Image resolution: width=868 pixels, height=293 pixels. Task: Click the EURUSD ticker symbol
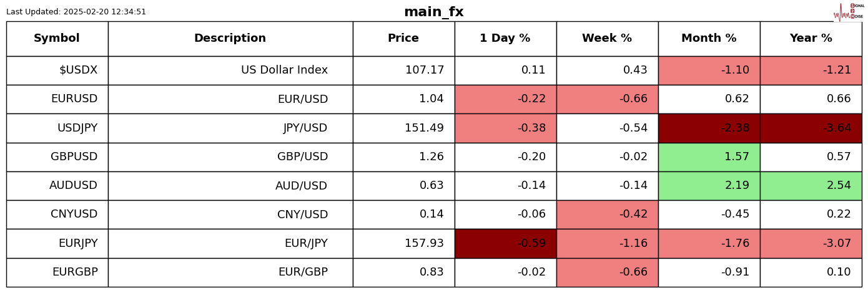74,99
